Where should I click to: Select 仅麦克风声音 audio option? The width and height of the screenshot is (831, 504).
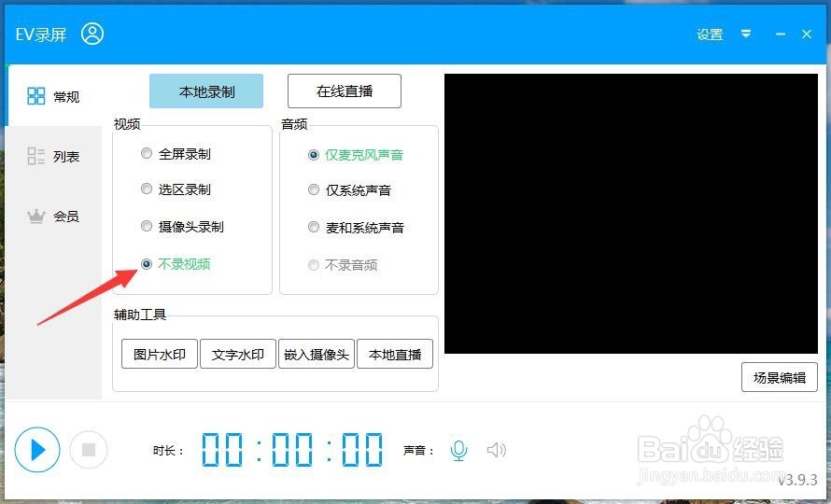tap(356, 155)
